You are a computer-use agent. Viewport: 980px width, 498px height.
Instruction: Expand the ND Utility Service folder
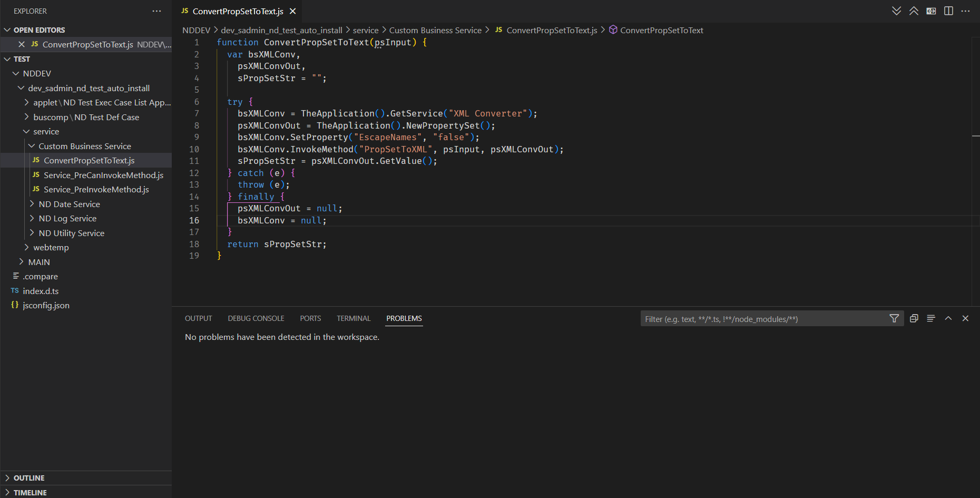click(x=32, y=233)
